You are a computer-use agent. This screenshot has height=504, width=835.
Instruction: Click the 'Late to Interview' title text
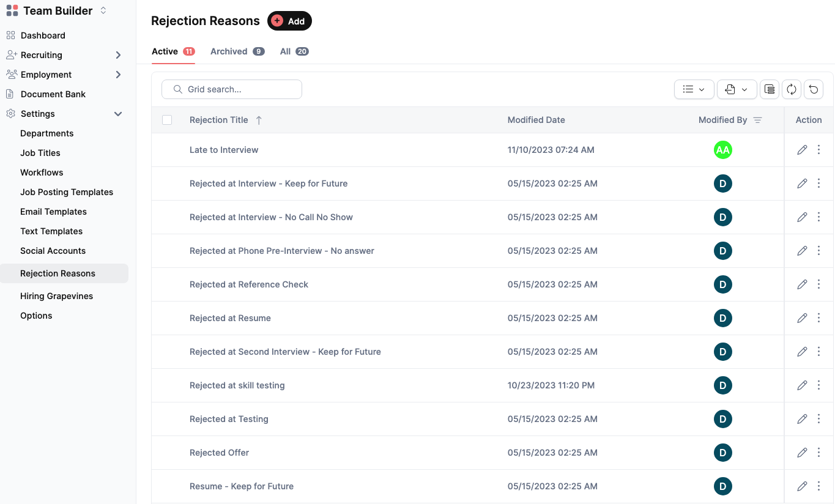(x=224, y=150)
